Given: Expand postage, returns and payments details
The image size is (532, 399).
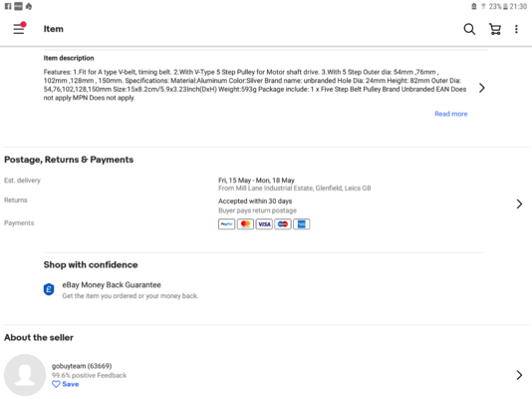Looking at the screenshot, I should (x=519, y=204).
